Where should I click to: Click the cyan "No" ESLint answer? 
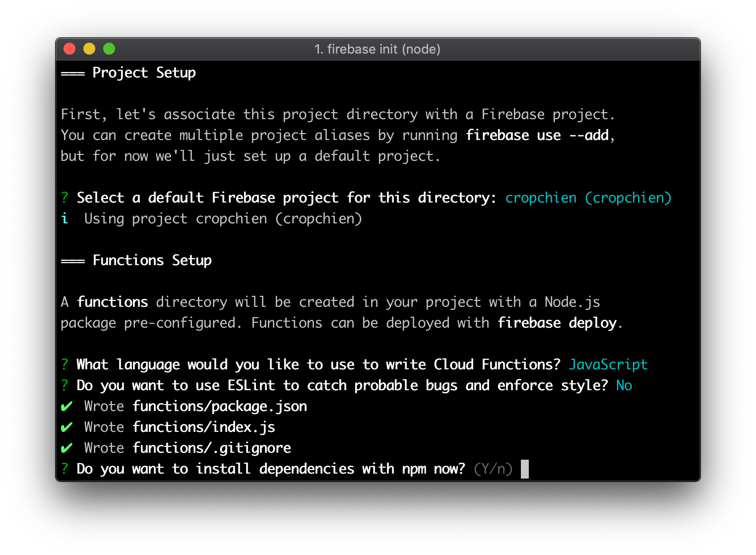pos(624,385)
